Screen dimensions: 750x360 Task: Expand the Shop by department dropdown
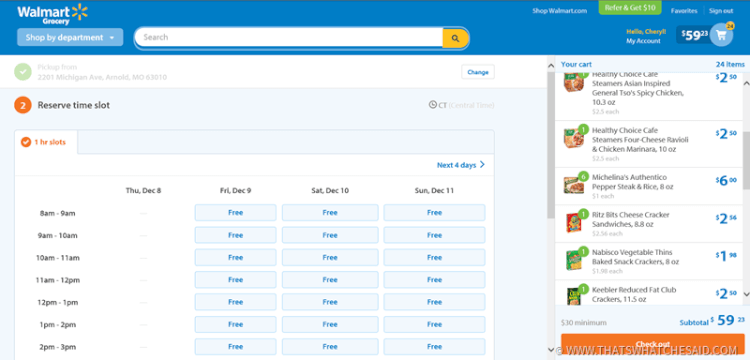(70, 37)
